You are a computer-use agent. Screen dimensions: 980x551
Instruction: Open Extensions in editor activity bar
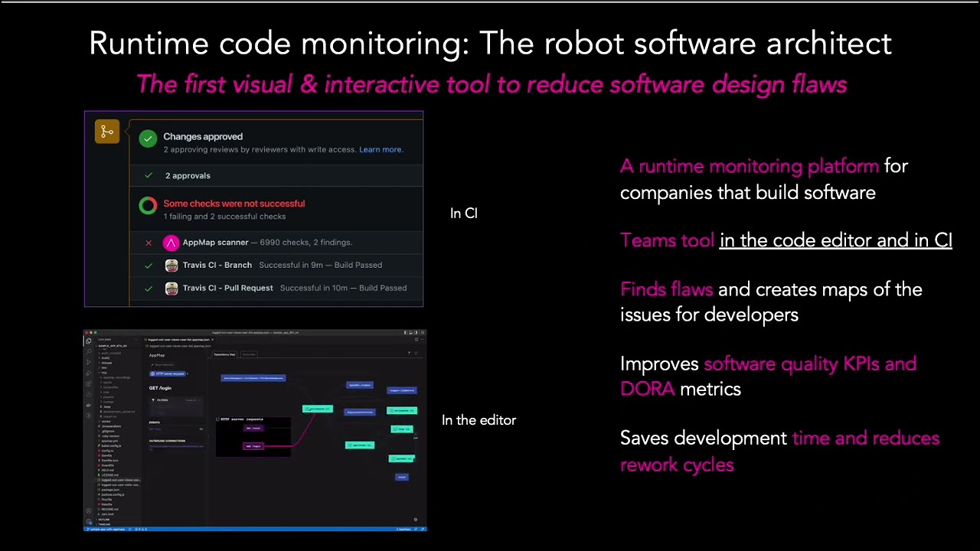89,383
